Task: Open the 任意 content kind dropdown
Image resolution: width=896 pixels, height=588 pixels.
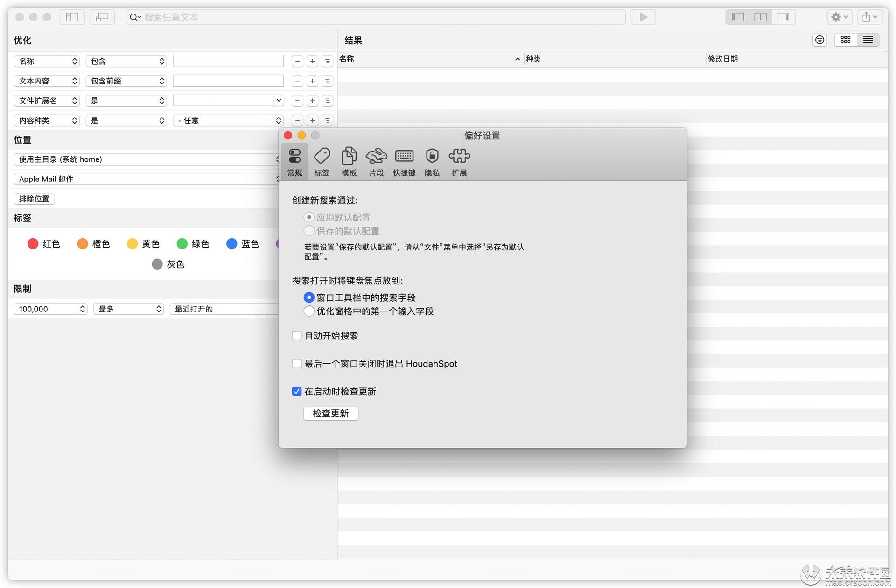Action: point(228,120)
